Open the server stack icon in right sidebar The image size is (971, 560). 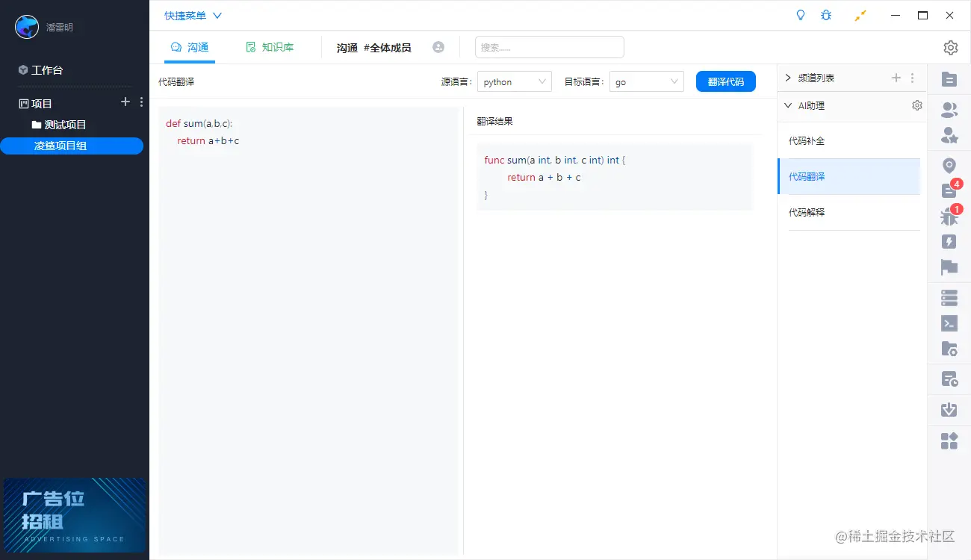point(949,298)
